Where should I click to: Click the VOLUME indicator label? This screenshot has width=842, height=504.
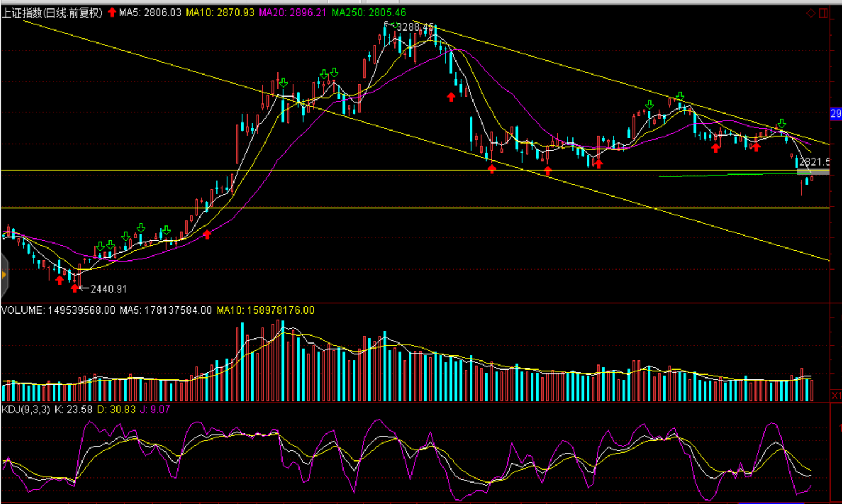tap(58, 310)
